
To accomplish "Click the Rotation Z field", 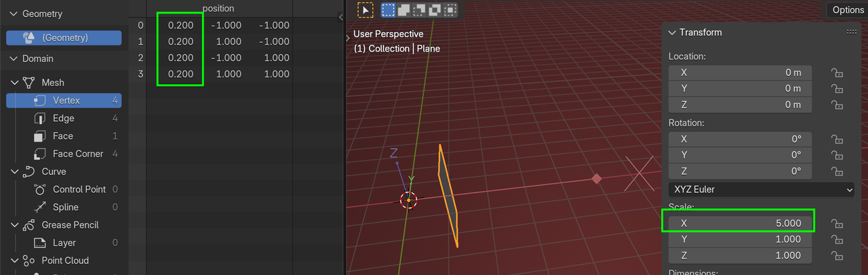I will 741,171.
